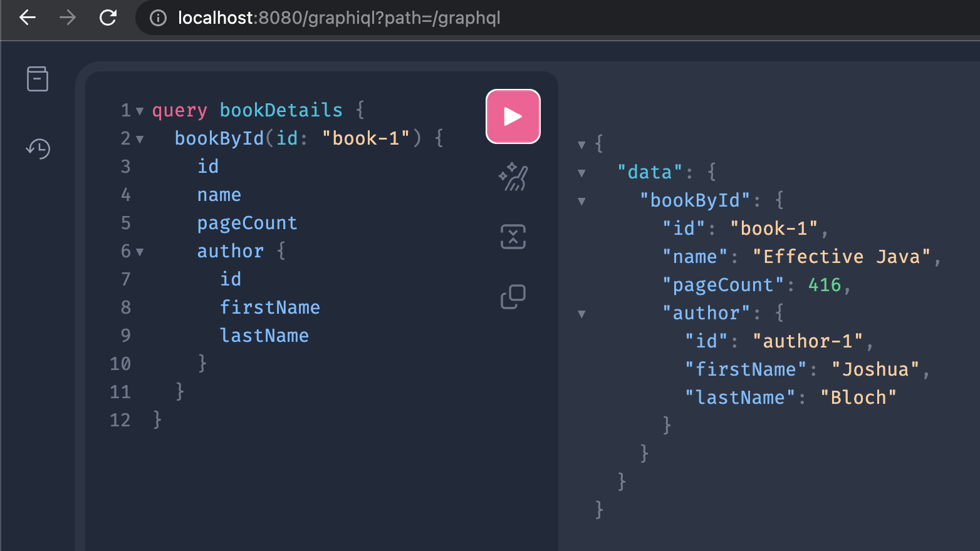Reload the GraphiQL page
Screen dimensions: 980x551
[107, 18]
